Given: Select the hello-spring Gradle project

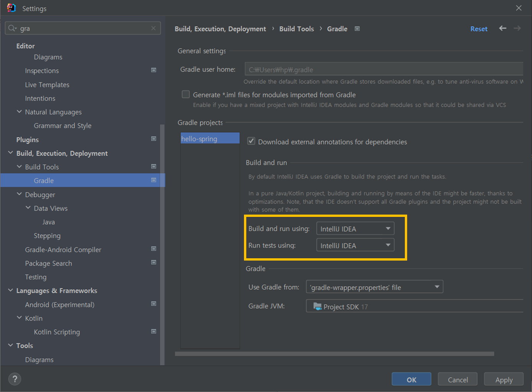Looking at the screenshot, I should point(210,138).
